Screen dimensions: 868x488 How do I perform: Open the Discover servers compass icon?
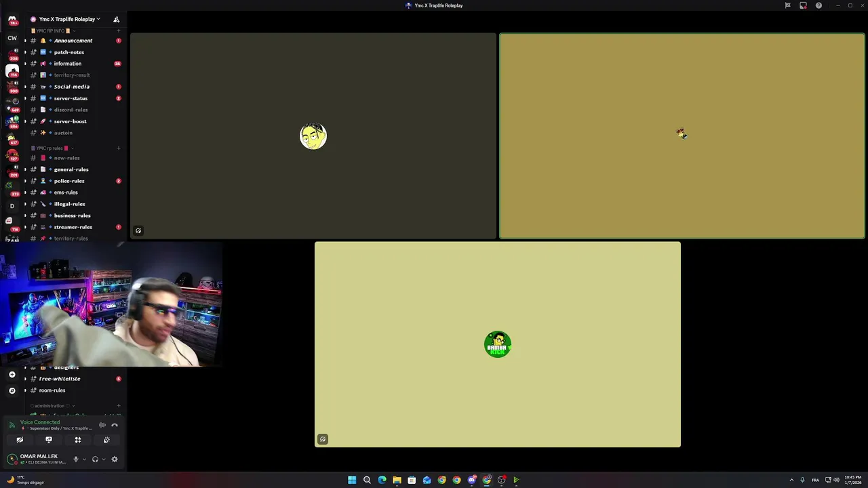coord(12,390)
